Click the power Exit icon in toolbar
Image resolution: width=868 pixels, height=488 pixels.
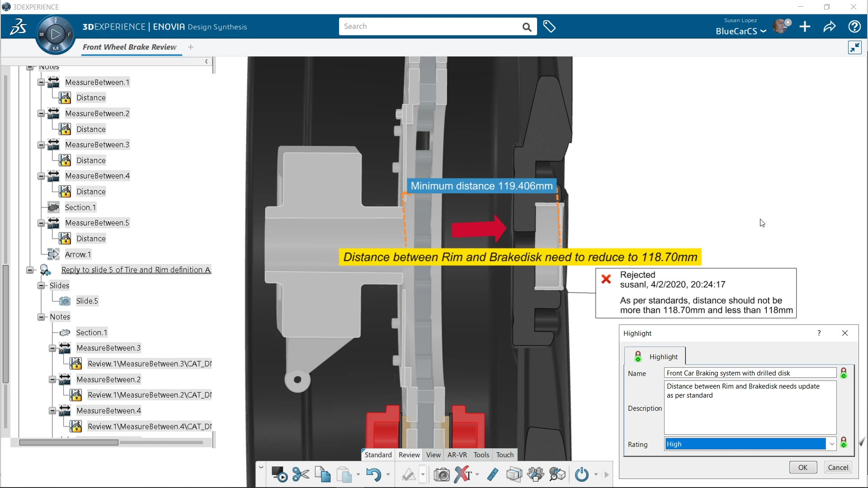(581, 475)
